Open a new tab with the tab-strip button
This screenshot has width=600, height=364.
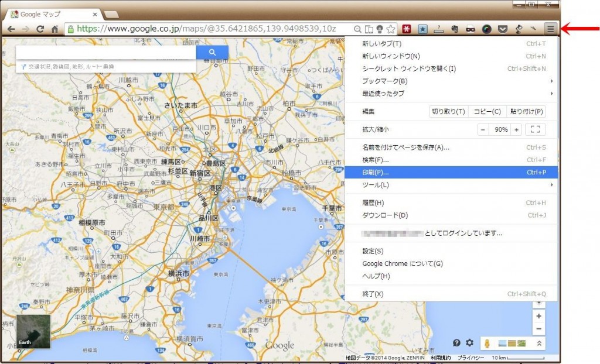pos(111,15)
